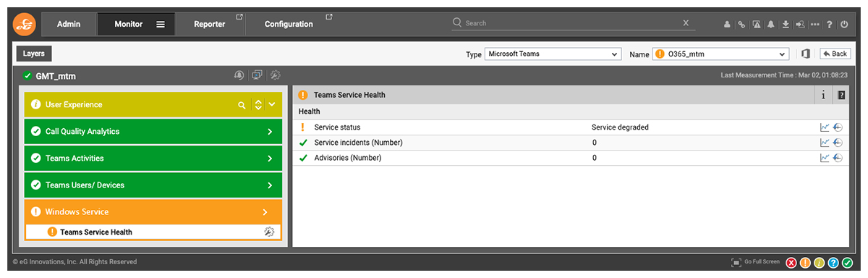Open the Admin tab

69,24
